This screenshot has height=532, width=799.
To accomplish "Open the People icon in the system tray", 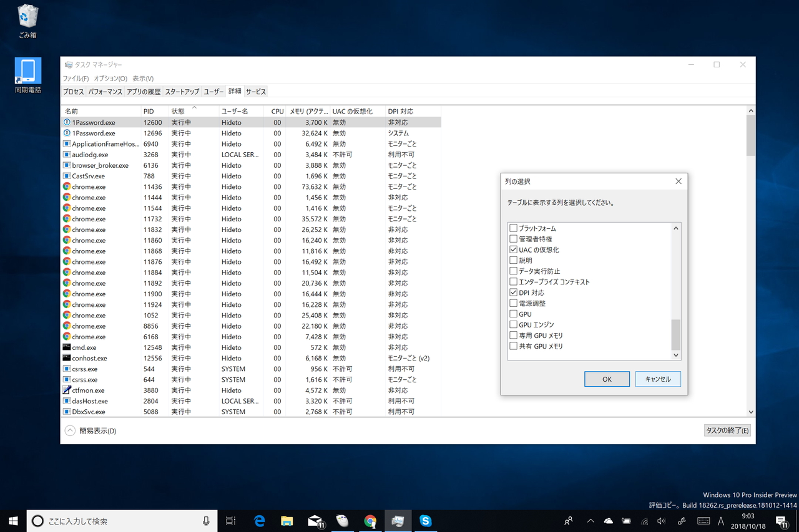I will pyautogui.click(x=569, y=521).
